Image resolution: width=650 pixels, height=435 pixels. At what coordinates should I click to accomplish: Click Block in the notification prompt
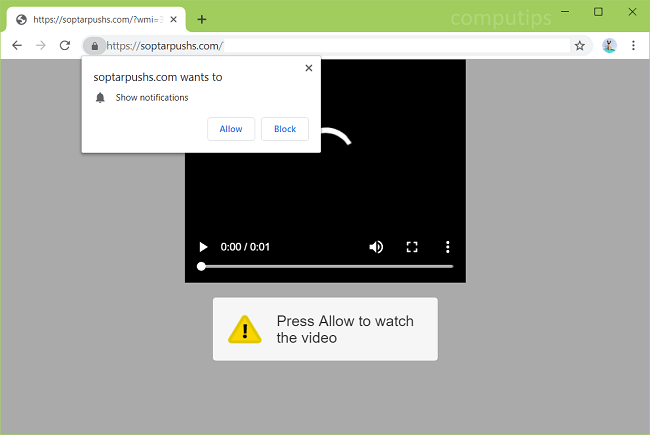coord(285,129)
